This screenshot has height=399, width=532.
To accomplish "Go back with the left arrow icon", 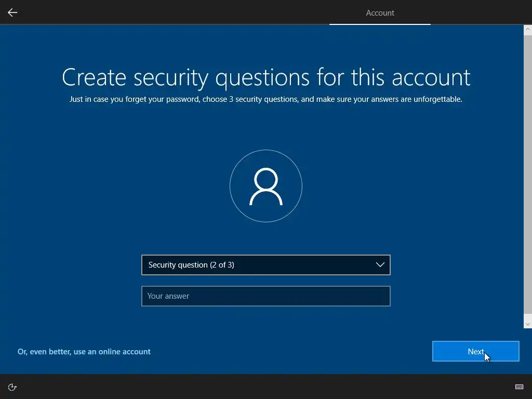I will [x=12, y=12].
